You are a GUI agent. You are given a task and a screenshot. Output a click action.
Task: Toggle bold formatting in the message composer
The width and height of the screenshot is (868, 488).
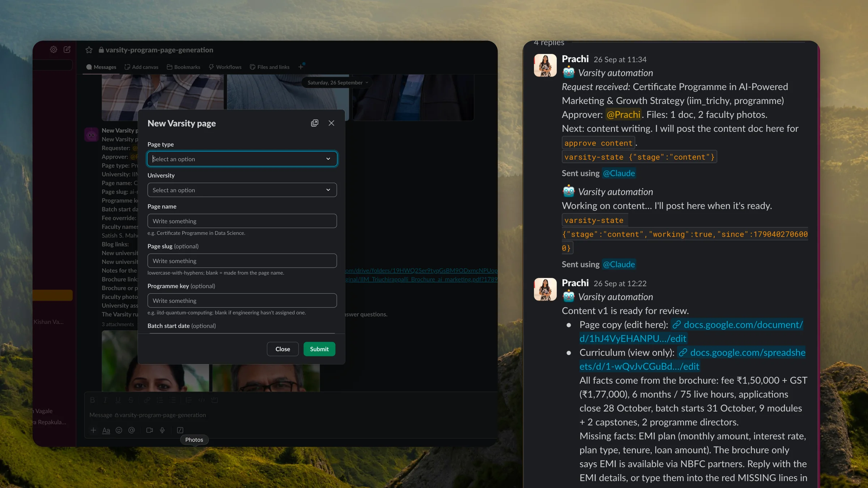tap(92, 400)
